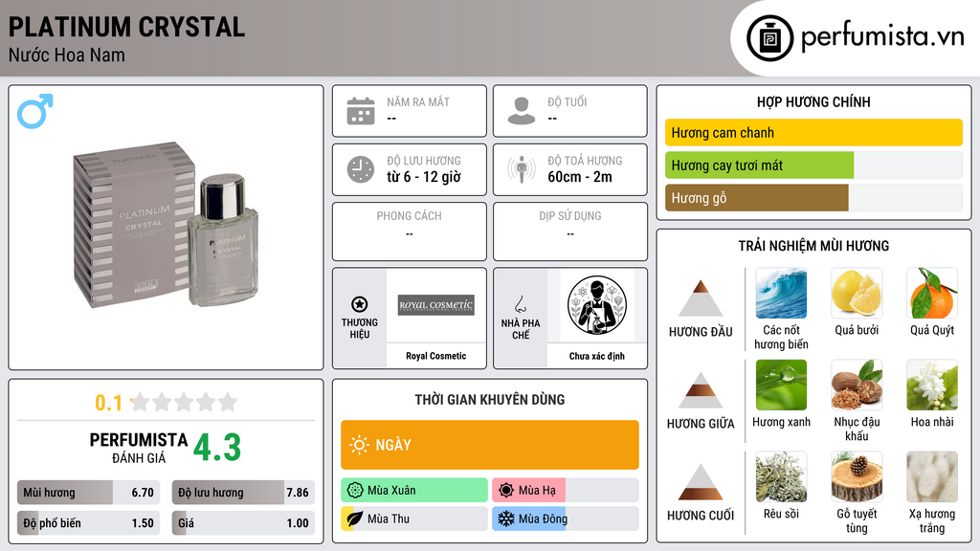The width and height of the screenshot is (980, 551).
Task: Select the Mùa Hạ season bar
Action: click(565, 491)
